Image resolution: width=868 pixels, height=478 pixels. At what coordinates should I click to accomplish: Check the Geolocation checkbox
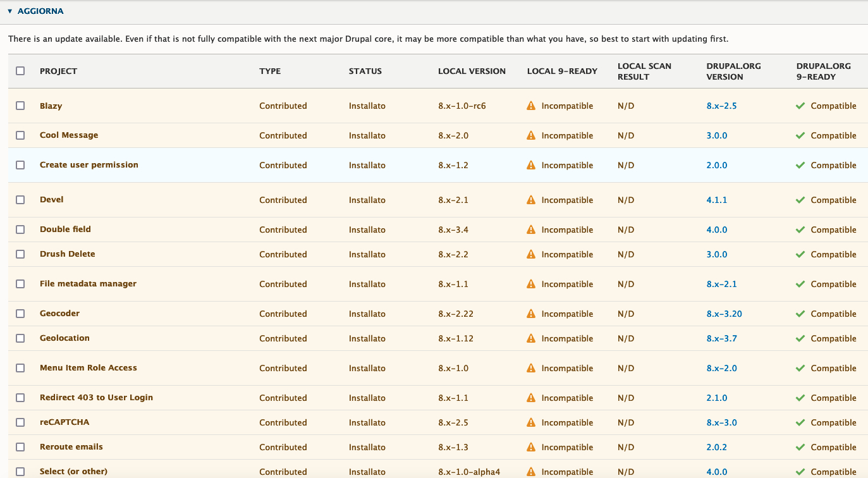[20, 338]
